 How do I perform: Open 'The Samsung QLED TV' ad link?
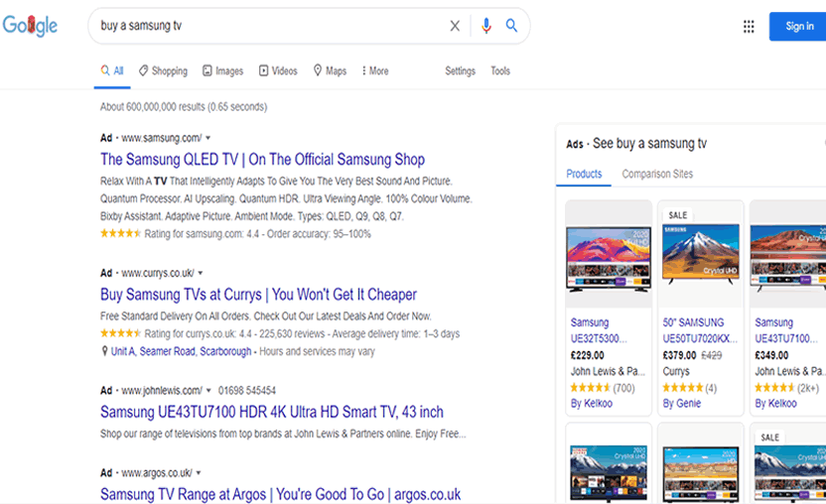point(262,159)
